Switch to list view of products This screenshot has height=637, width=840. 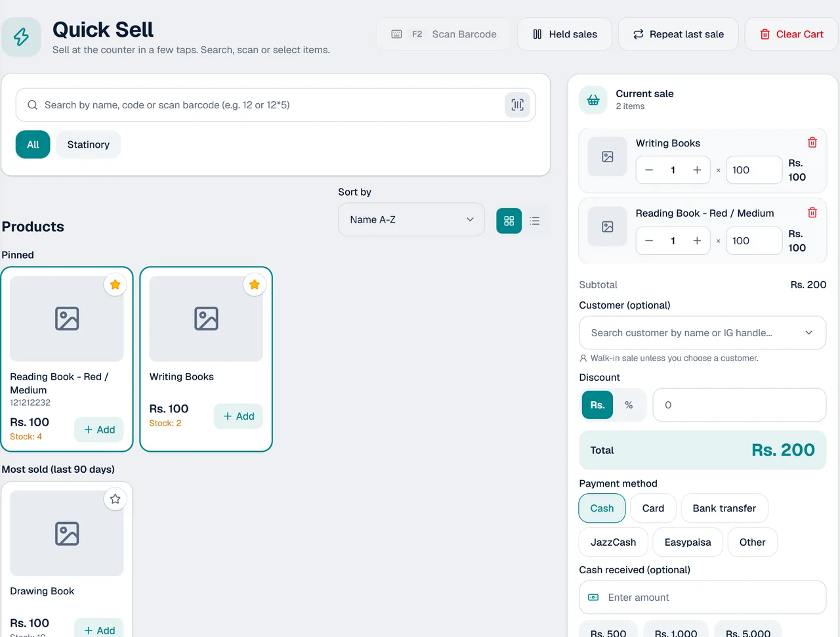[x=535, y=221]
